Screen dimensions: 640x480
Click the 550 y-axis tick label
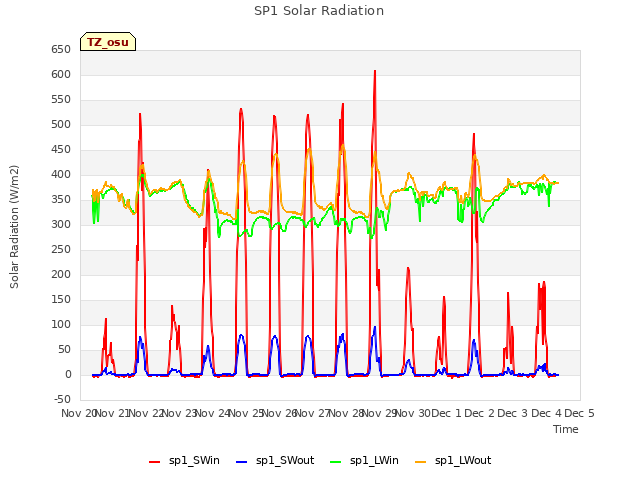[61, 100]
